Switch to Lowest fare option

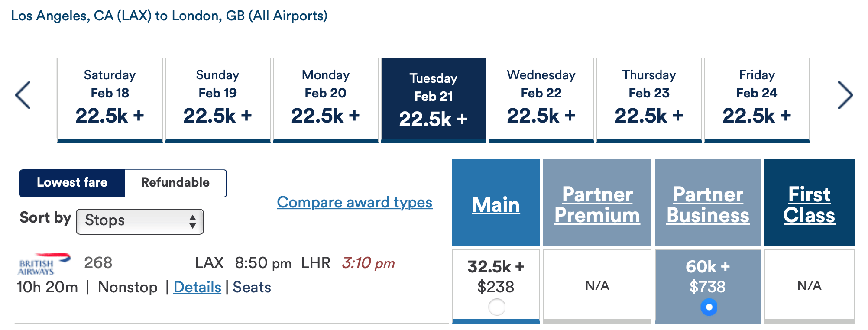pyautogui.click(x=72, y=183)
